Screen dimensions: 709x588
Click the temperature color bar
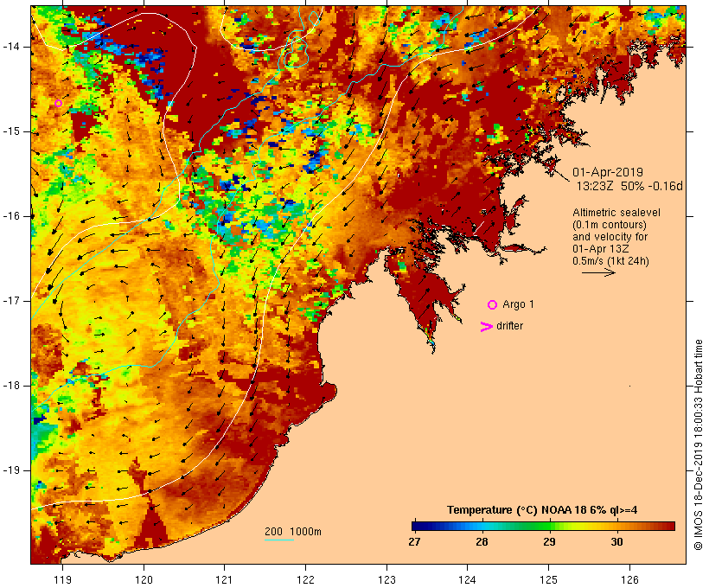click(543, 526)
